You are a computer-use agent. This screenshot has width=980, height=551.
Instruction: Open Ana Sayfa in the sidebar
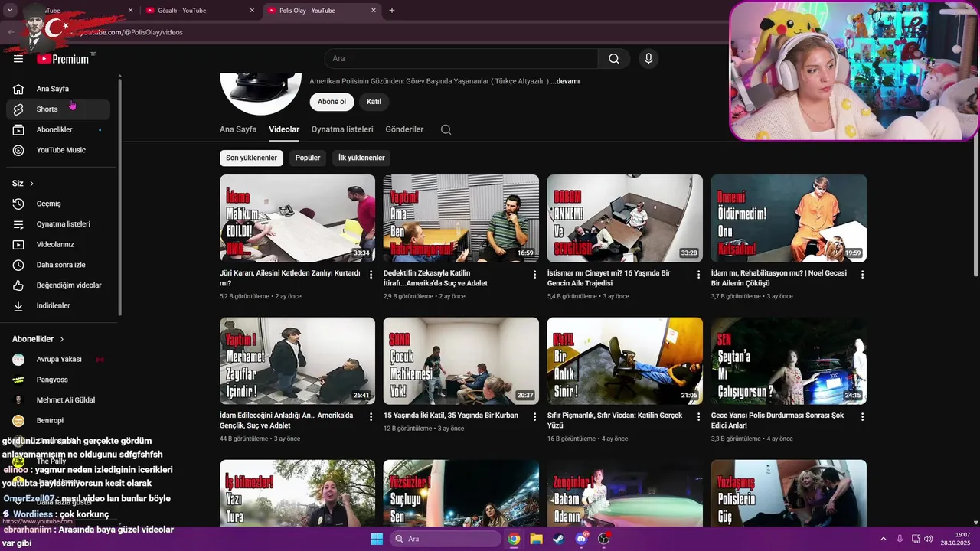click(x=58, y=89)
